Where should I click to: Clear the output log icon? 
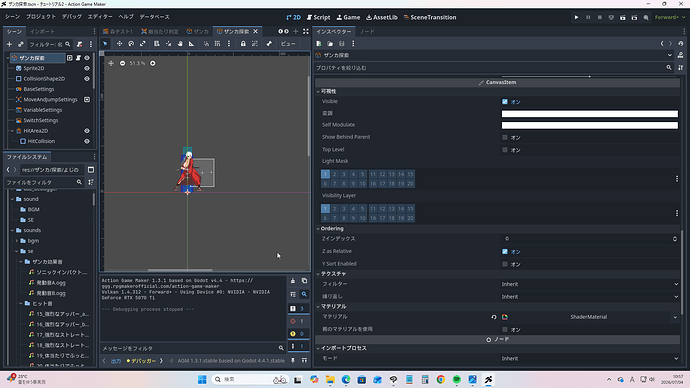(293, 281)
